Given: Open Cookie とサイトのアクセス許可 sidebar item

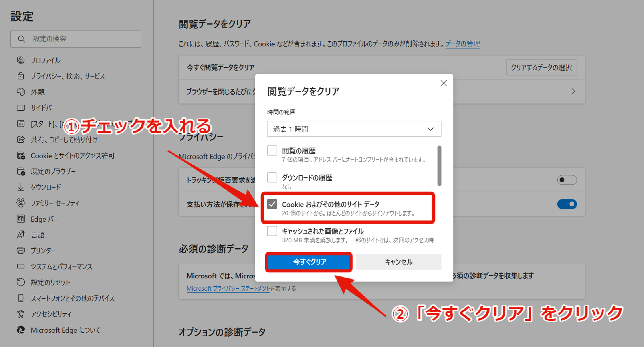Looking at the screenshot, I should [73, 155].
